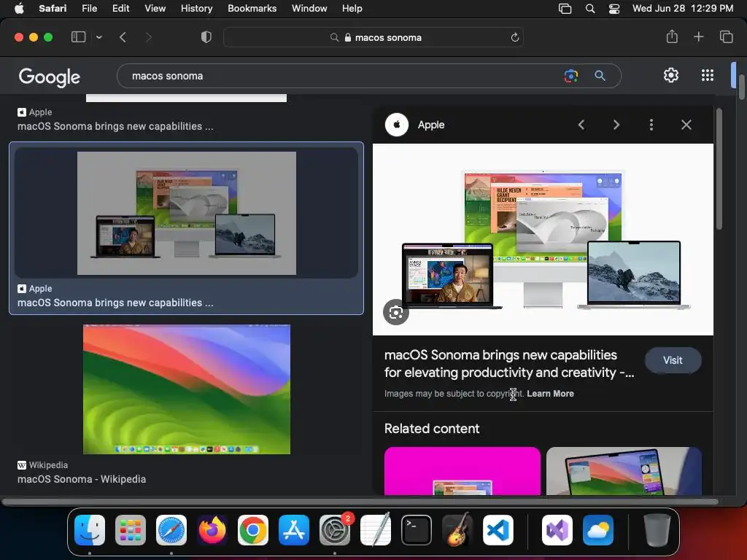Open the File menu

pos(89,9)
